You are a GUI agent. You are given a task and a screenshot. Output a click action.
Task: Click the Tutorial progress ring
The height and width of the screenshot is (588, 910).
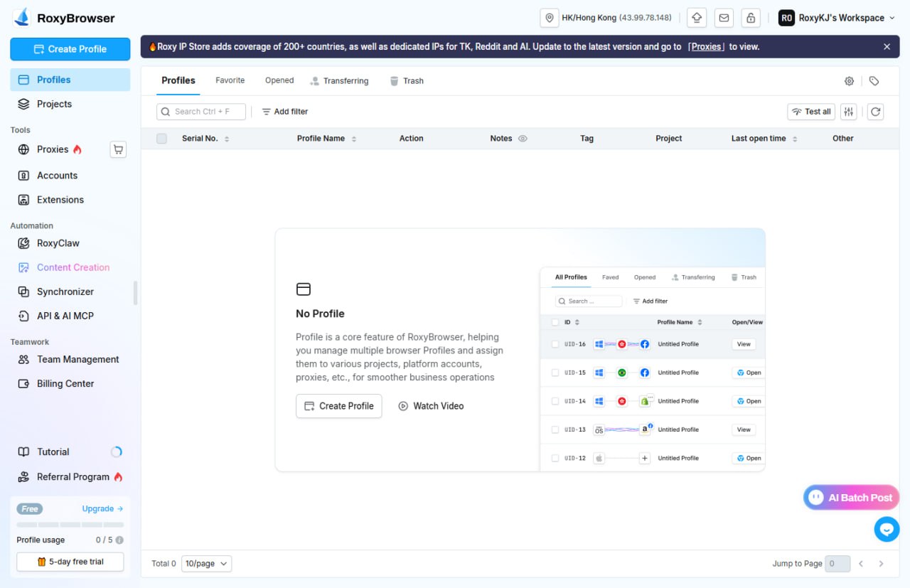(117, 451)
